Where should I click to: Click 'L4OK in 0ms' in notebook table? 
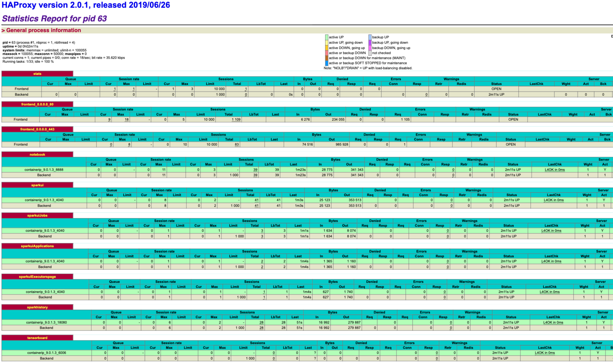555,169
